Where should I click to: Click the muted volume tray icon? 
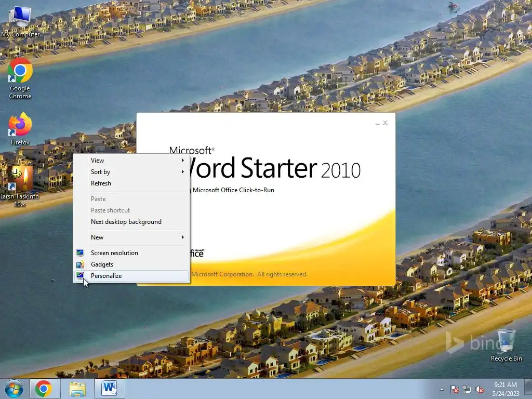tap(480, 389)
